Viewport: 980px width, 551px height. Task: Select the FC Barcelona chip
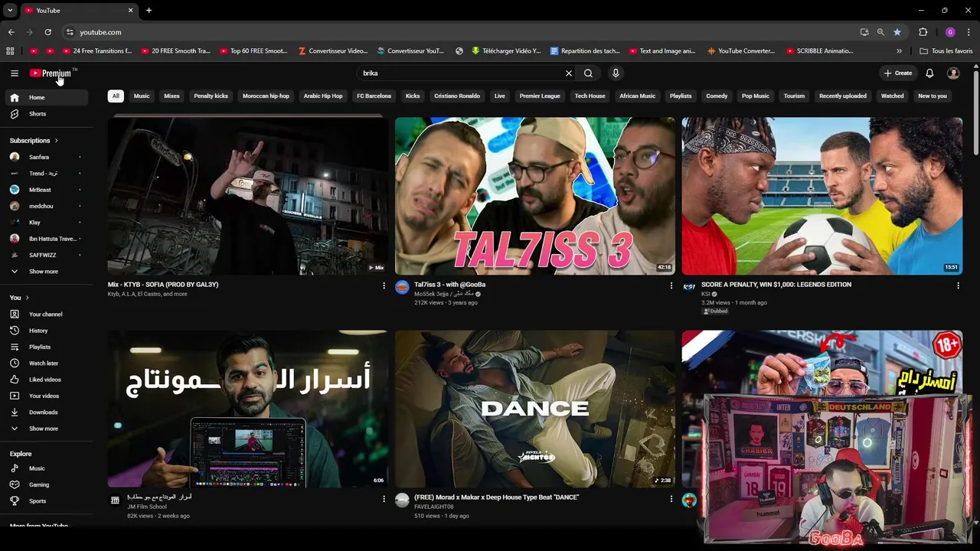coord(374,96)
